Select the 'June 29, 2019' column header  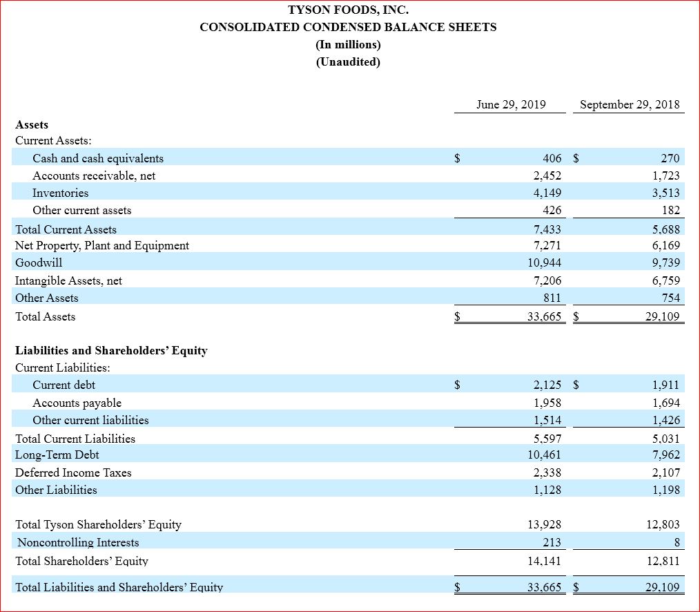pos(511,104)
